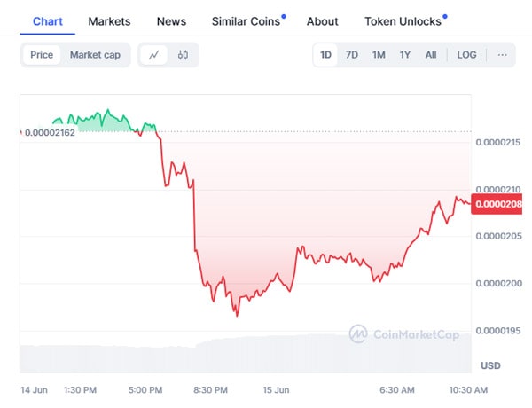Switch to the candlestick chart icon
Screen dimensions: 532x408
[x=184, y=55]
